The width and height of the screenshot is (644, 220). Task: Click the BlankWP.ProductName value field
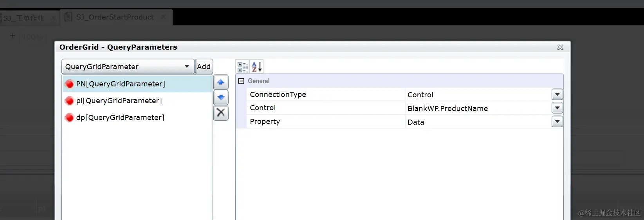(478, 108)
